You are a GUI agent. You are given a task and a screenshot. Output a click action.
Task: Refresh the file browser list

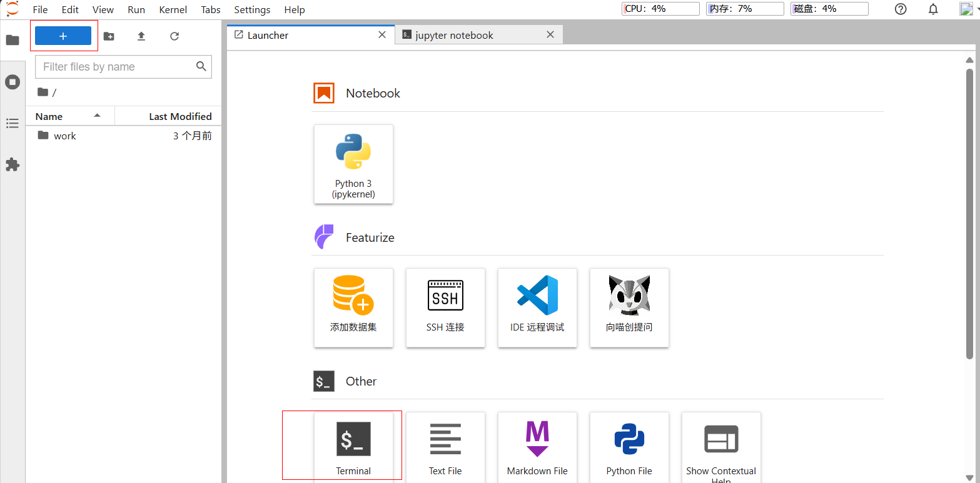tap(174, 36)
